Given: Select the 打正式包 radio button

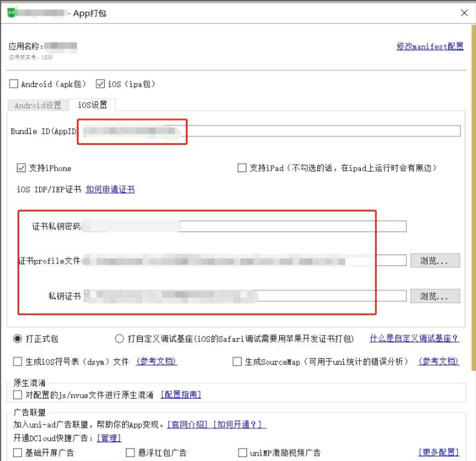Looking at the screenshot, I should (x=18, y=338).
